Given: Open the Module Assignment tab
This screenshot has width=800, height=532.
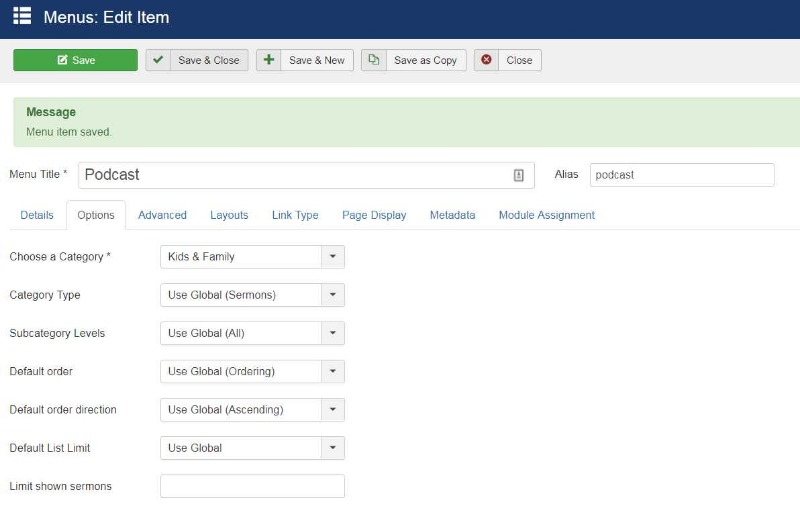Looking at the screenshot, I should pyautogui.click(x=546, y=215).
